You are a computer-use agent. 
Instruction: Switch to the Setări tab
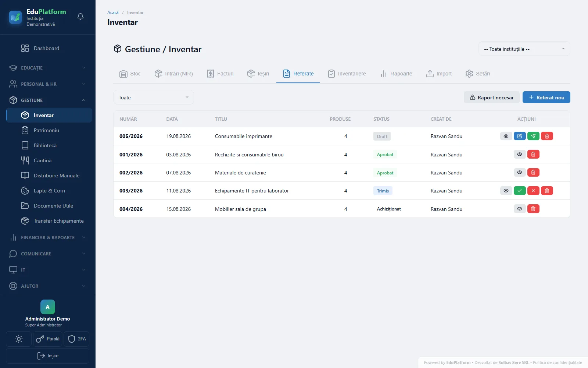[477, 74]
